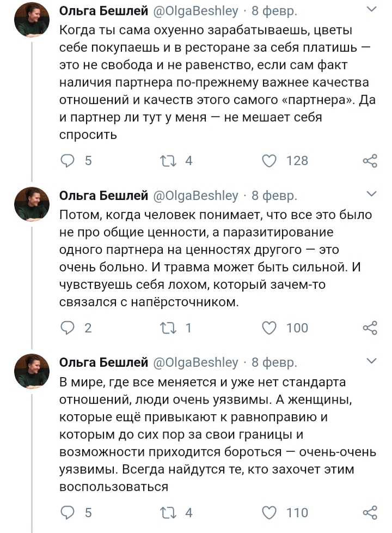This screenshot has width=392, height=533.
Task: Share the first tweet in the thread
Action: tap(370, 161)
